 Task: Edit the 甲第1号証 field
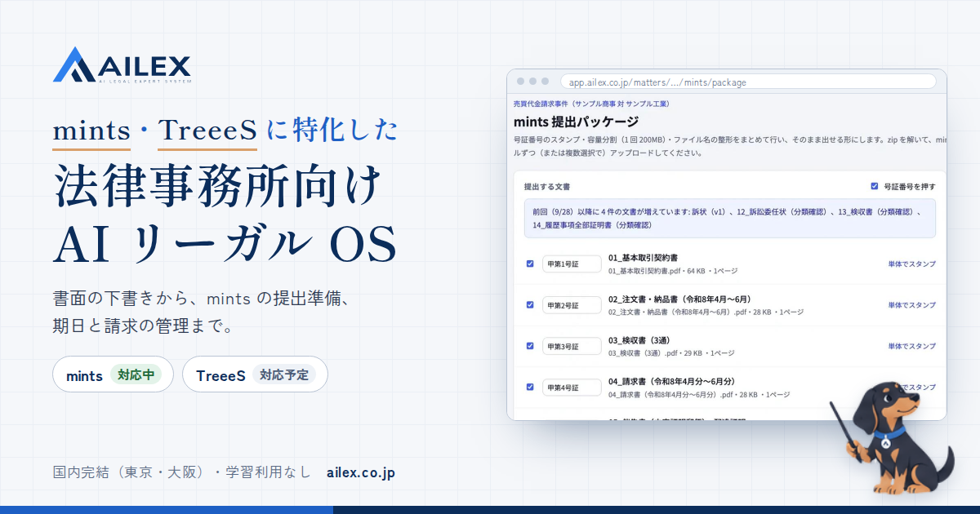(x=572, y=264)
